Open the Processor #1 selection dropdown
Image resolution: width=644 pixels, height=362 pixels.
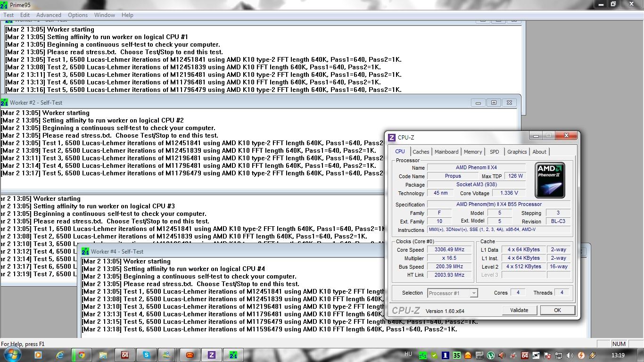point(453,293)
